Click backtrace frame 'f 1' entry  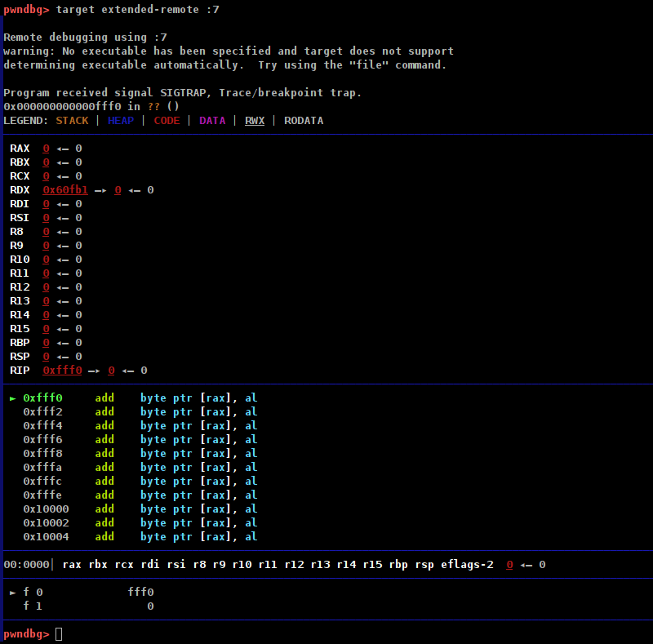pyautogui.click(x=88, y=606)
